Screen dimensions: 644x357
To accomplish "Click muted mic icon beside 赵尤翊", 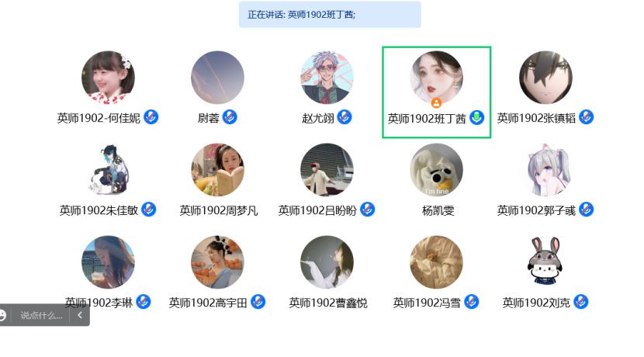I will [x=345, y=117].
